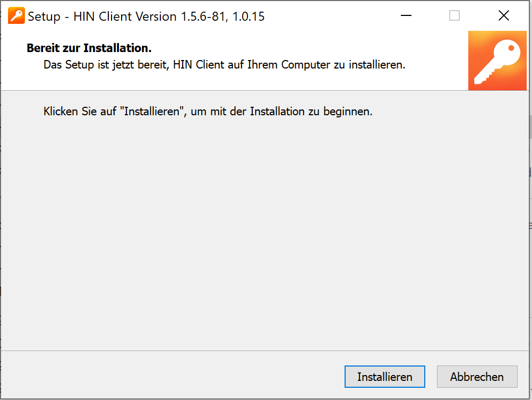Open the system menu via title bar key icon
Image resolution: width=532 pixels, height=400 pixels.
(16, 15)
